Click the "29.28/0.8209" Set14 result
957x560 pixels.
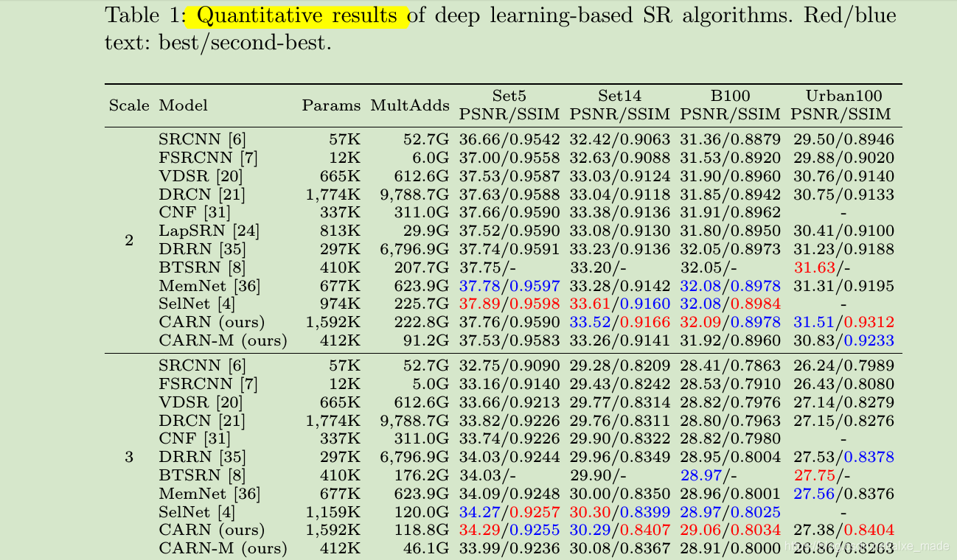coord(620,366)
